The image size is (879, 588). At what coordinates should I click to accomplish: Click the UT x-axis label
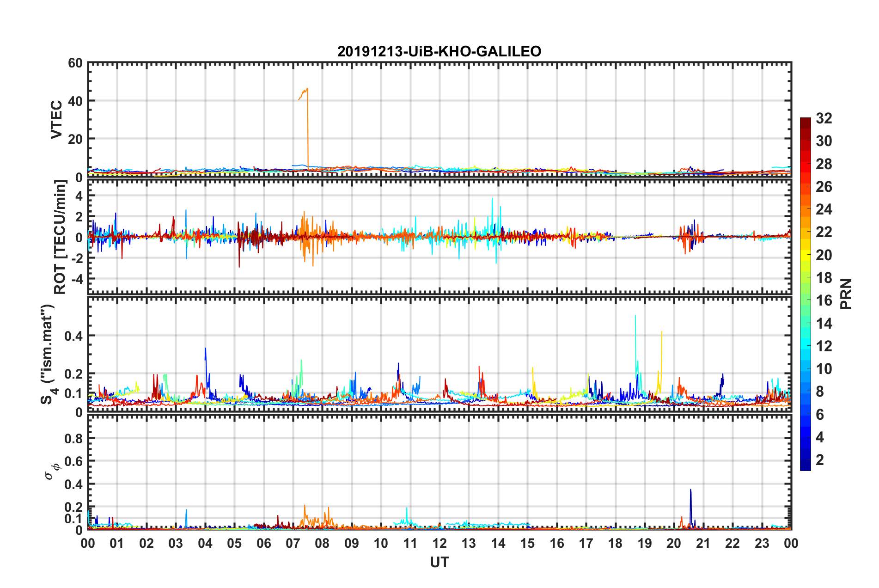point(439,562)
